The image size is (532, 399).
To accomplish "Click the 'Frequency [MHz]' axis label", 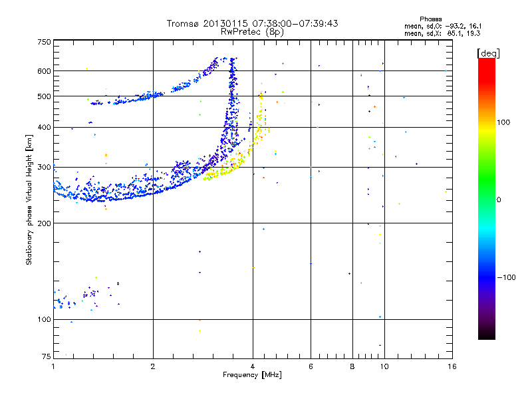I will point(252,375).
